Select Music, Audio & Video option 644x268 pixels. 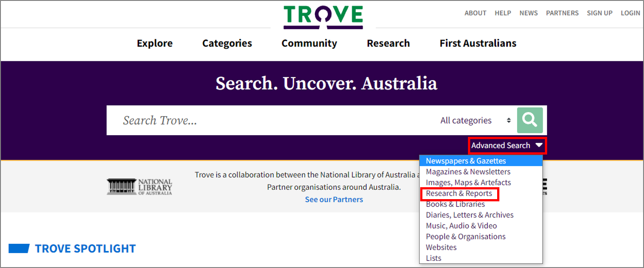coord(481,226)
